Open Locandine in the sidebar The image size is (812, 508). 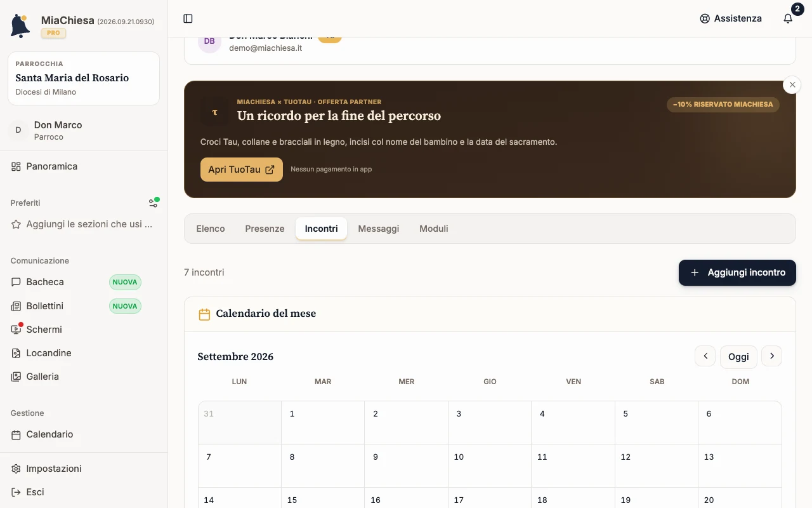pyautogui.click(x=84, y=353)
